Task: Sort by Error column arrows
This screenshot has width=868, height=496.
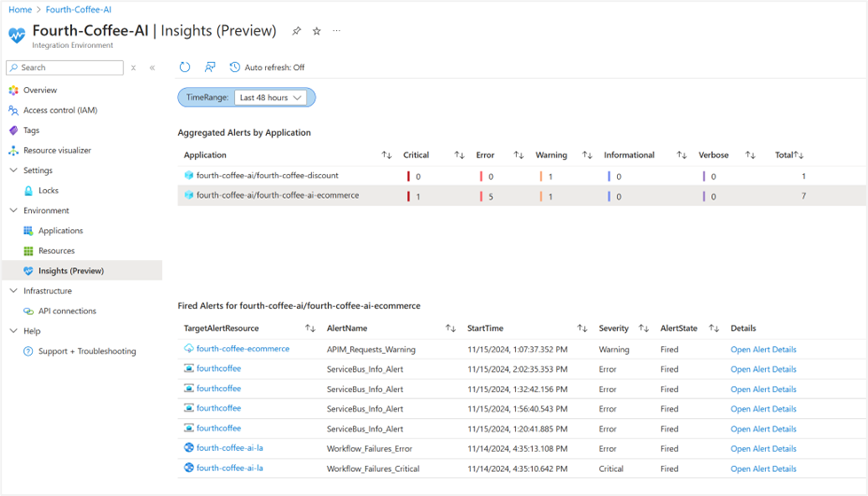Action: (x=519, y=155)
